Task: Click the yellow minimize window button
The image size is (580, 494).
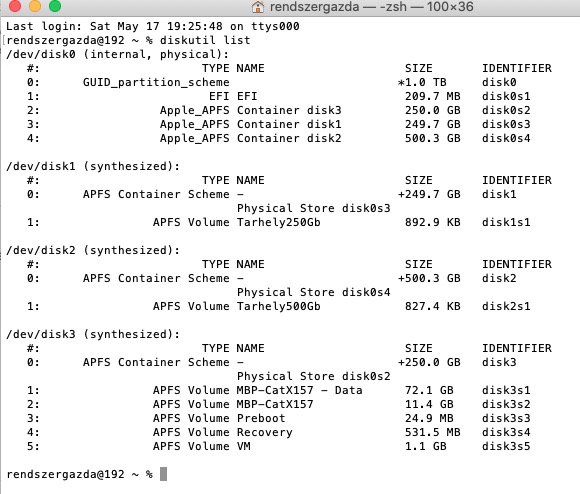Action: [x=35, y=6]
